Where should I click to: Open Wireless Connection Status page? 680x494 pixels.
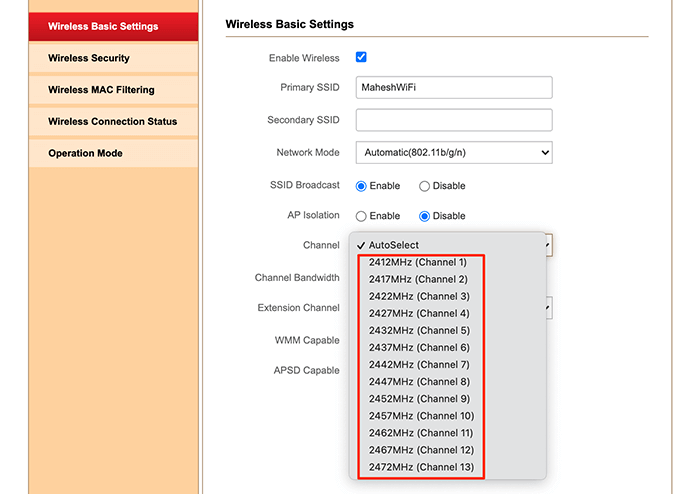112,121
